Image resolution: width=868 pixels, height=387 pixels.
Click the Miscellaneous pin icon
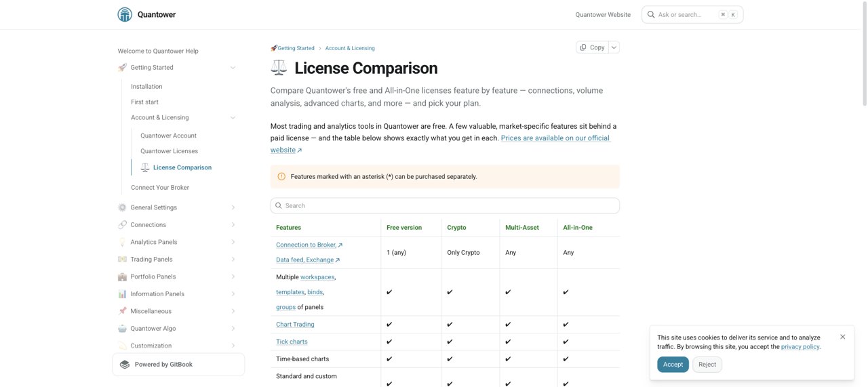[122, 311]
